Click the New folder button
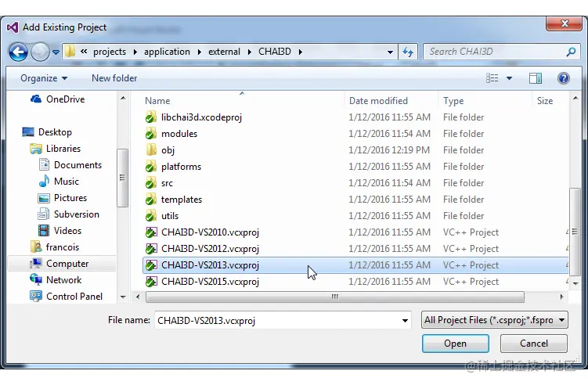Screen dimensions: 588x385 tap(114, 78)
